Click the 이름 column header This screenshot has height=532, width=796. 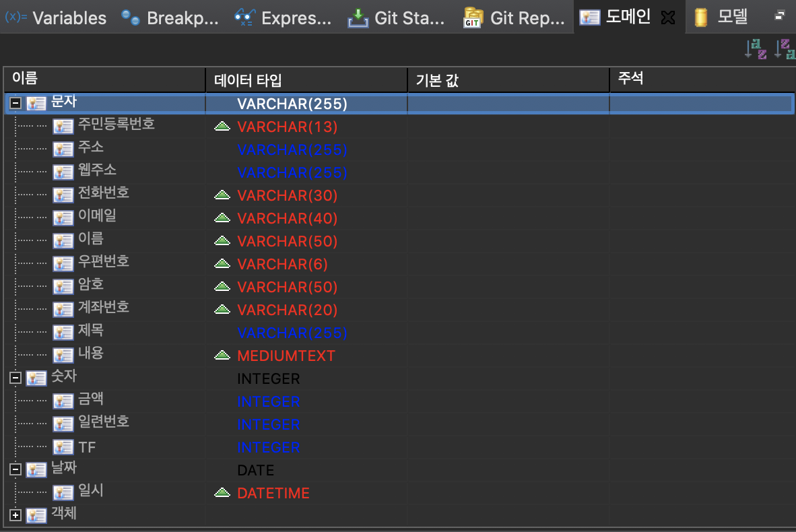pos(104,79)
